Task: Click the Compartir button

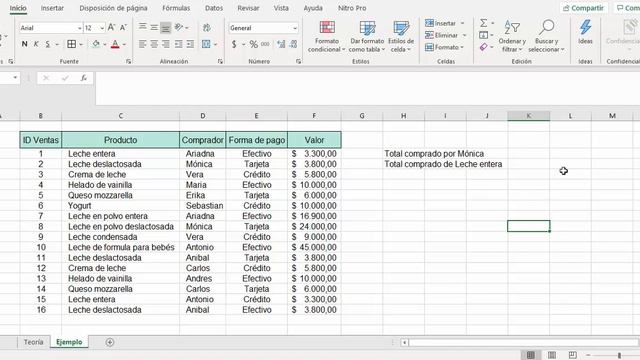Action: click(x=583, y=8)
